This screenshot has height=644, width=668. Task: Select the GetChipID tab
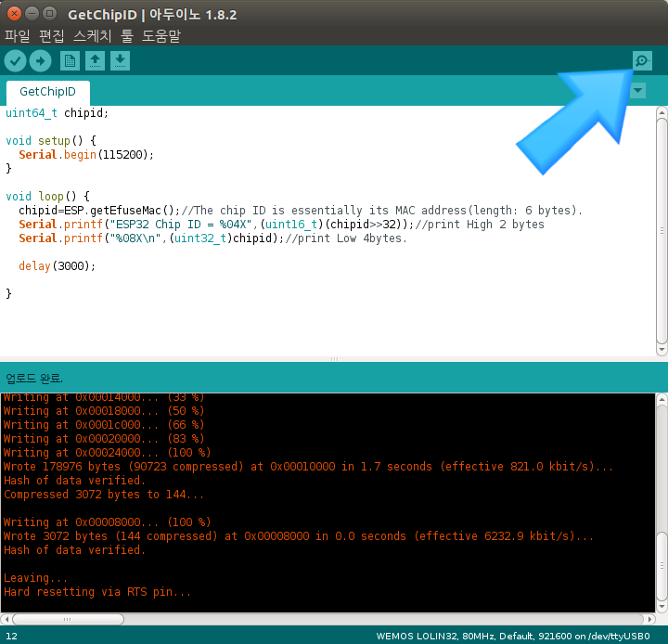click(47, 92)
